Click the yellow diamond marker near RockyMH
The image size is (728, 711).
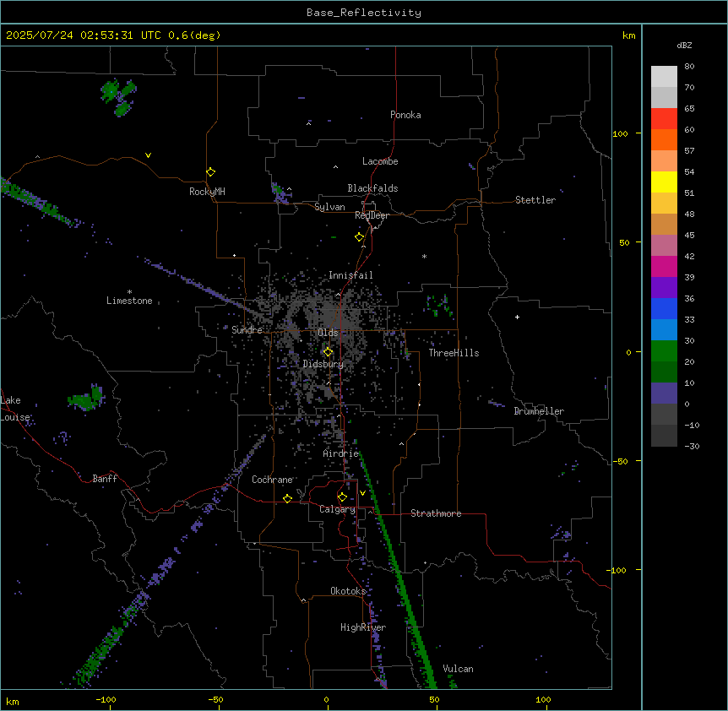tap(211, 172)
